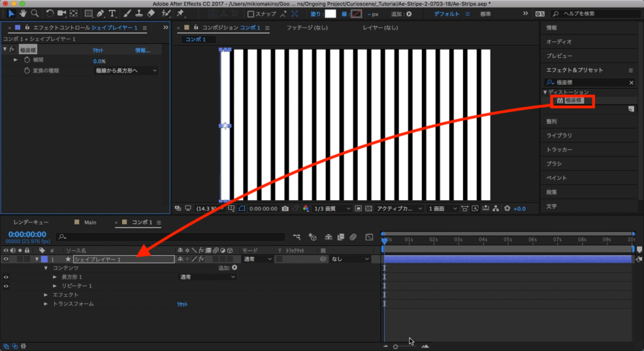Toggle visibility of 長方形 1

tap(6, 277)
